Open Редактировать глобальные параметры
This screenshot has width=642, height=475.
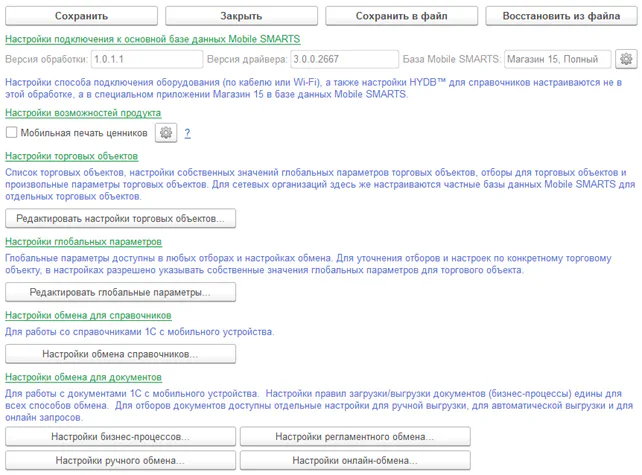click(121, 292)
